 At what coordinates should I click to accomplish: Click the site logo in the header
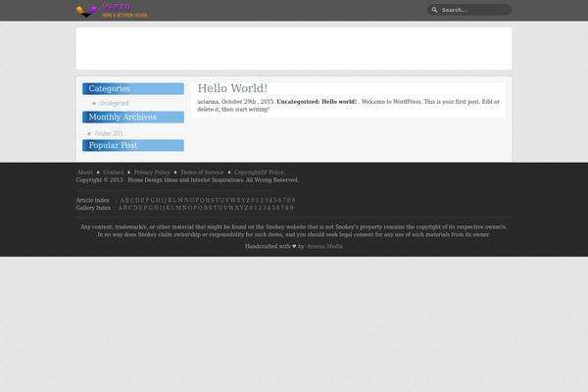(112, 10)
